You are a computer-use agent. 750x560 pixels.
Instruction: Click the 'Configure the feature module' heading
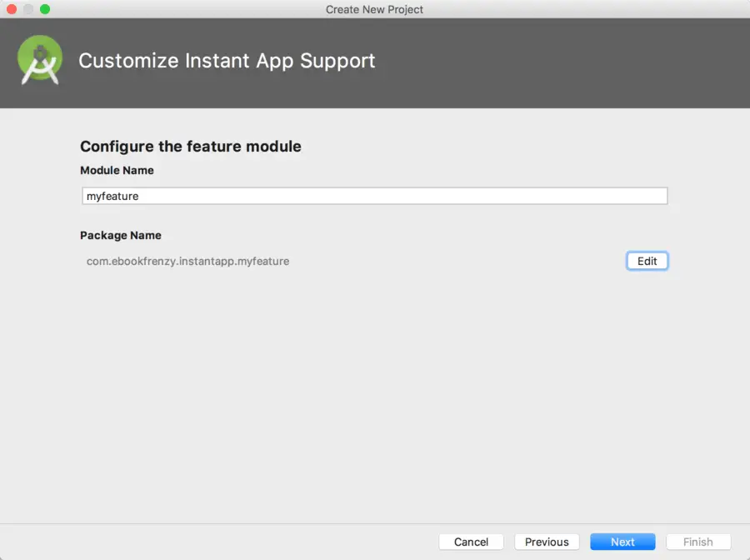pyautogui.click(x=191, y=147)
